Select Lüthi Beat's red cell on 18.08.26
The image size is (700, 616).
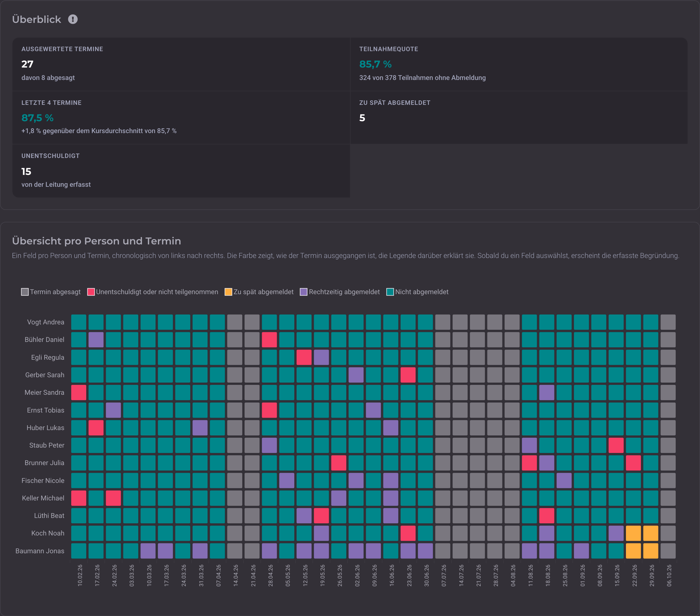coord(546,516)
